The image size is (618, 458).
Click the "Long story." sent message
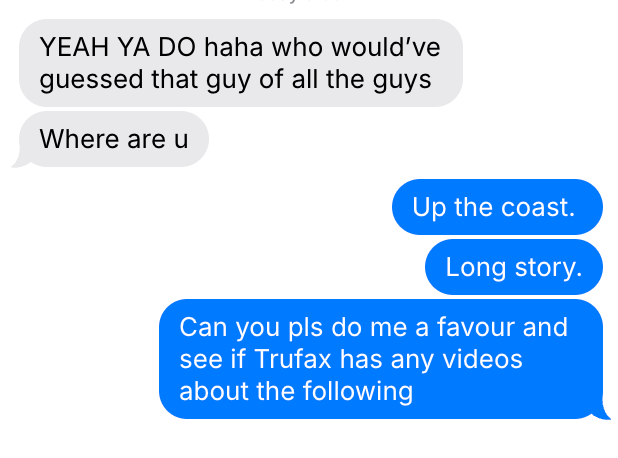tap(514, 267)
